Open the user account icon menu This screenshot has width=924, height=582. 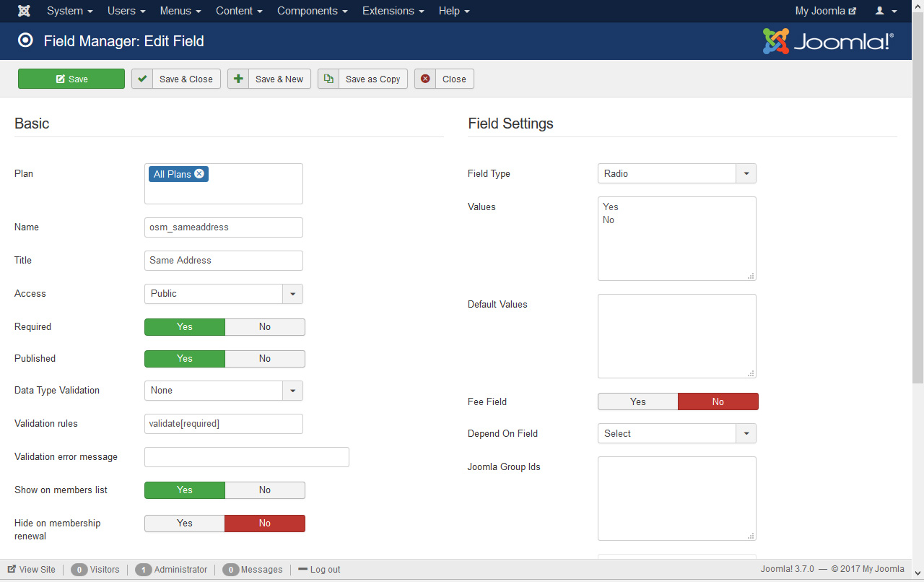pyautogui.click(x=886, y=11)
